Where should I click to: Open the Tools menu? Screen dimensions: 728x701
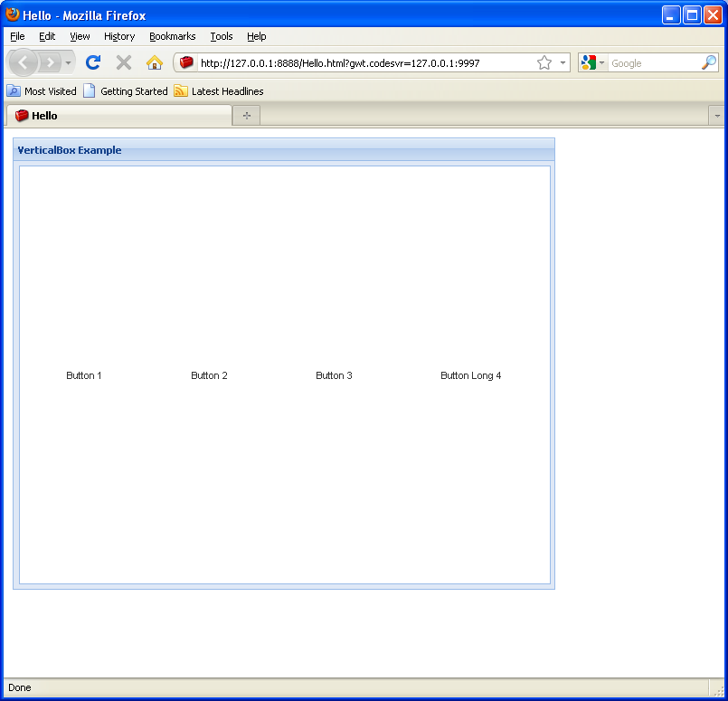222,36
